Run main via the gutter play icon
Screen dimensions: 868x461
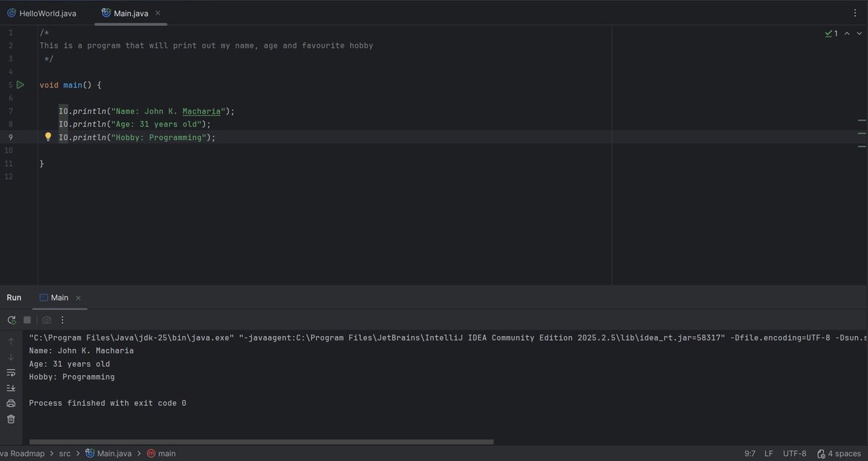20,85
